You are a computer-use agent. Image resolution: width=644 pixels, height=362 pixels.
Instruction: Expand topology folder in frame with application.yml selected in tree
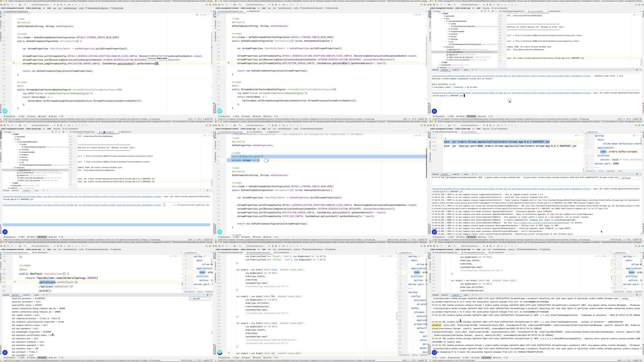tap(18, 160)
